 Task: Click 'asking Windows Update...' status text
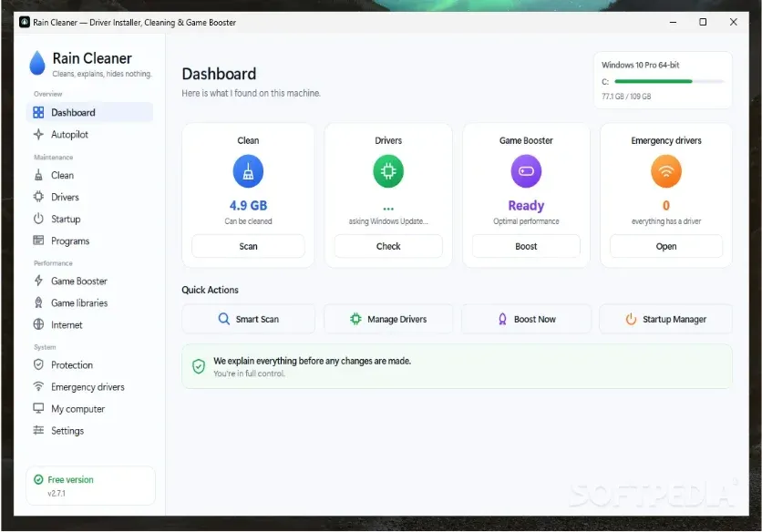click(388, 221)
